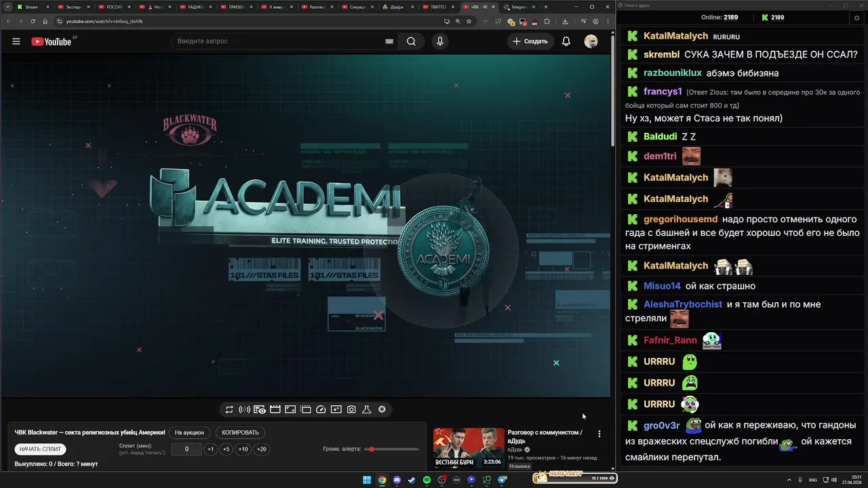Adjust the Громк. алерта volume slider

(391, 449)
